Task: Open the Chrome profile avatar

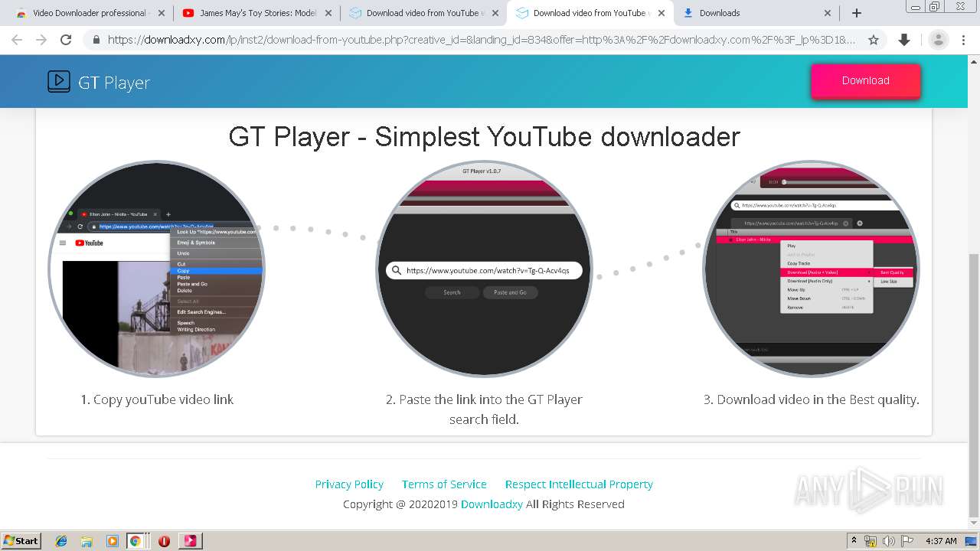Action: click(x=938, y=40)
